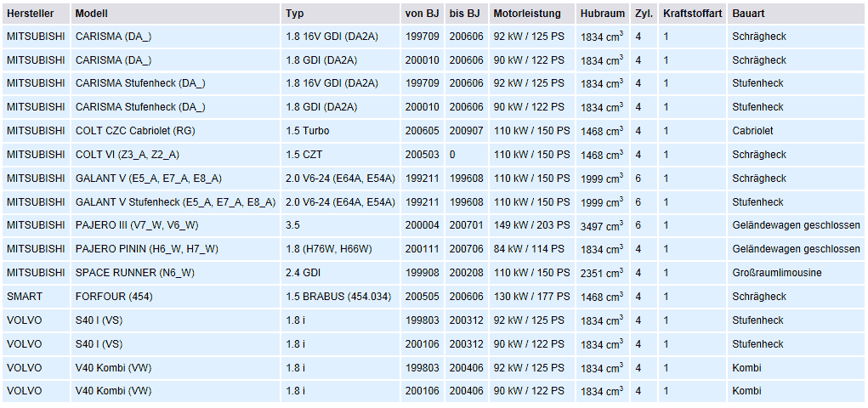Select the SMART manufacturer cell
Image resolution: width=868 pixels, height=408 pixels.
(23, 297)
